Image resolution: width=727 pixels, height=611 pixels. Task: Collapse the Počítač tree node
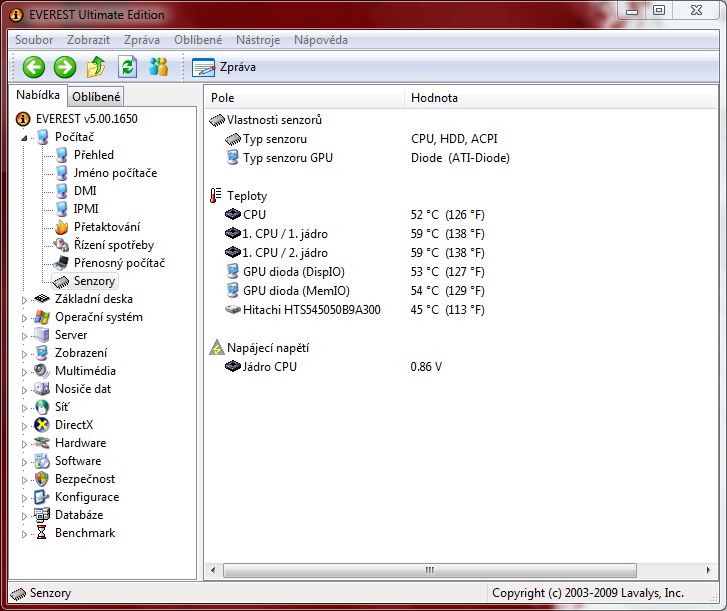pos(24,138)
